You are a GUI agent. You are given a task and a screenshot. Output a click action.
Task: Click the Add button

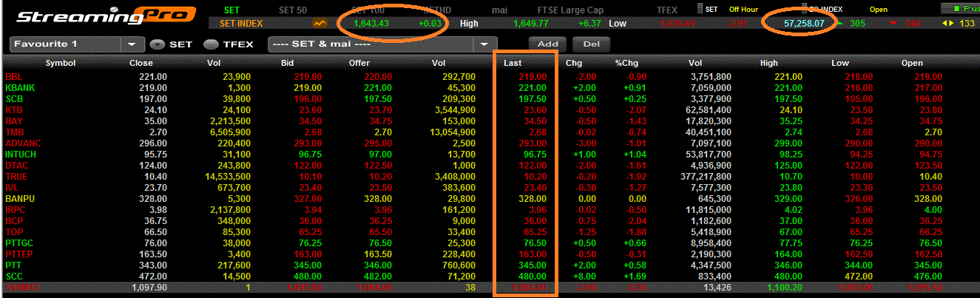click(547, 44)
